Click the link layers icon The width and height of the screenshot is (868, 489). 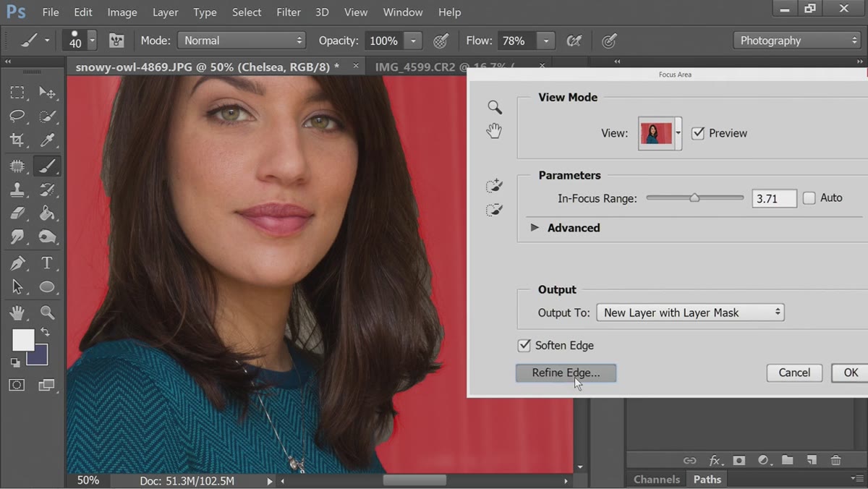click(x=690, y=460)
